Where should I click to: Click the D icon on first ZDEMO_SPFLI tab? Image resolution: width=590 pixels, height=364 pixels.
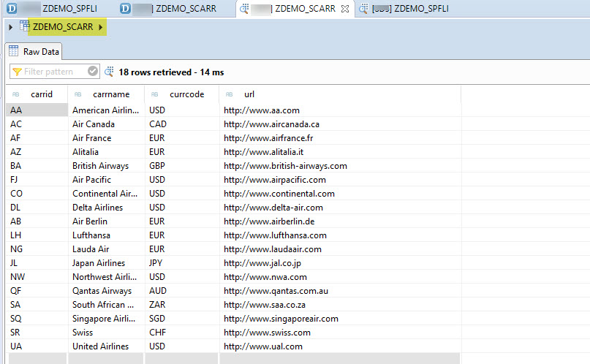coord(12,8)
